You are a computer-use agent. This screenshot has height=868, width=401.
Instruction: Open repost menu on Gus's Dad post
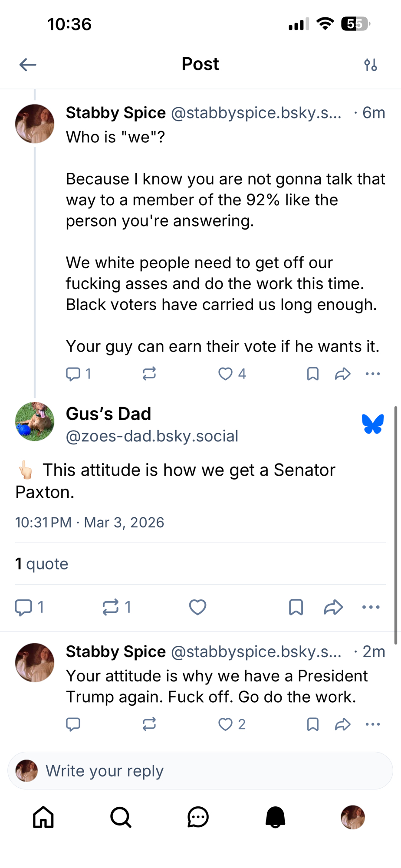(111, 607)
